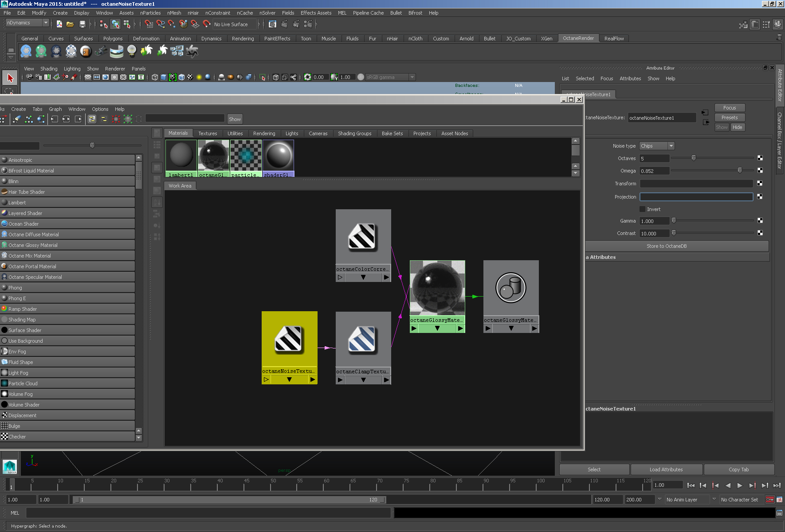
Task: Click the Octane shelf video camera icon
Action: click(101, 51)
